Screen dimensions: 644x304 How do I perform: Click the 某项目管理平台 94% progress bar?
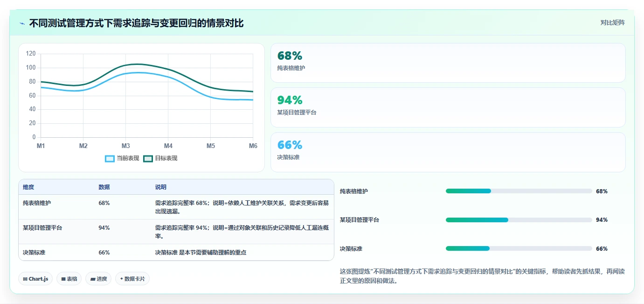coord(519,220)
